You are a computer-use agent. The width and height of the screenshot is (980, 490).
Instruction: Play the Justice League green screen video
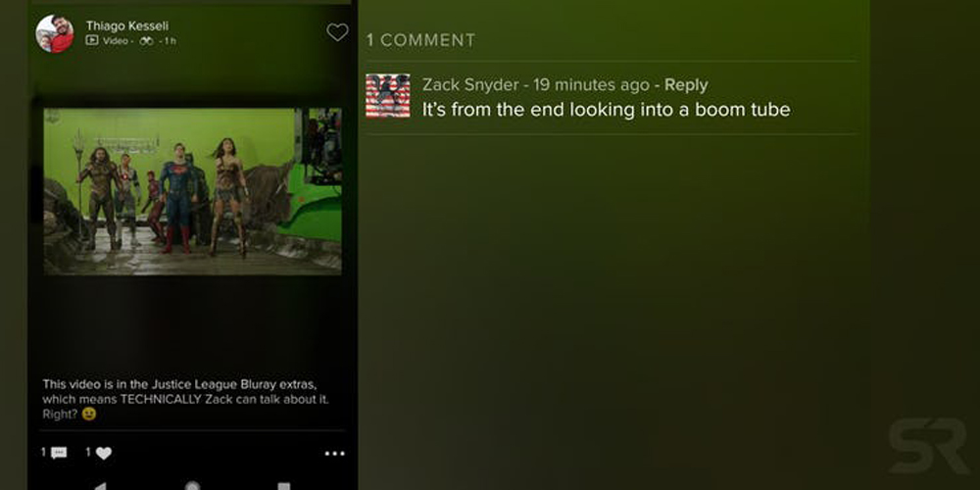(192, 191)
